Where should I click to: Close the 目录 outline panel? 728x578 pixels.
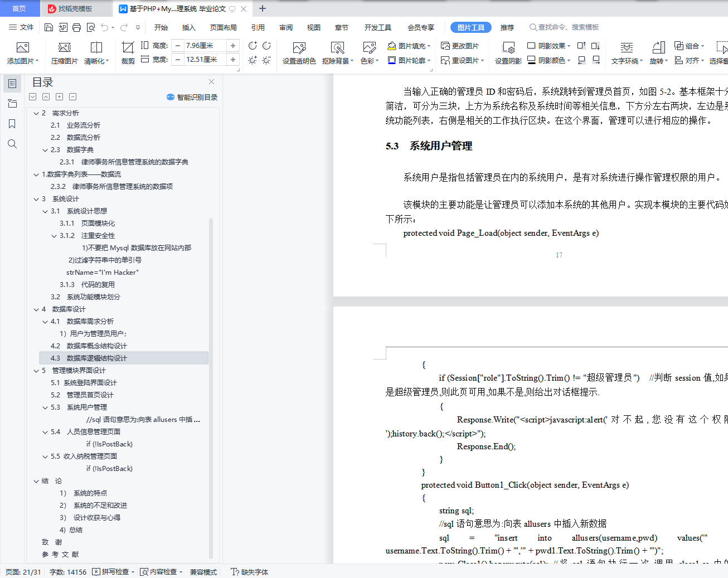coord(211,81)
